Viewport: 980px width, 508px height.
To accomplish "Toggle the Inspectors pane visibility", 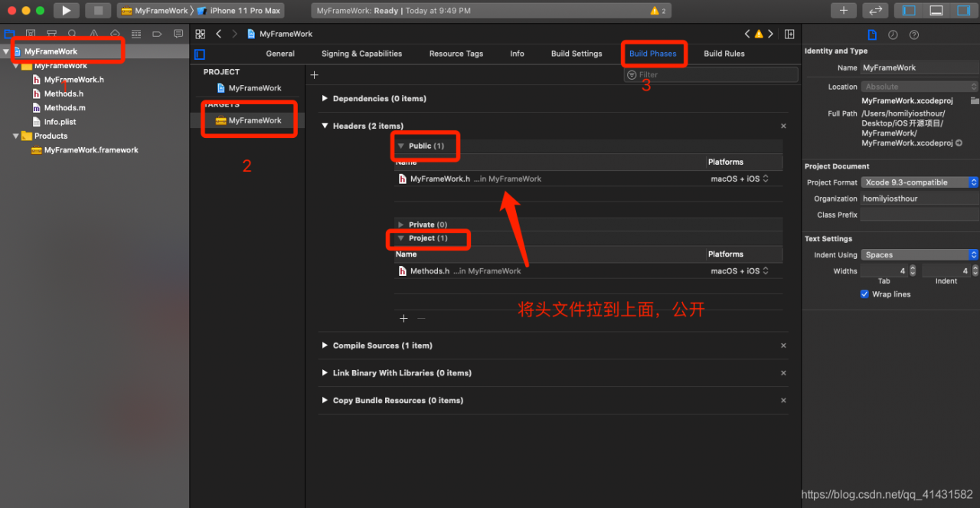I will (x=963, y=11).
